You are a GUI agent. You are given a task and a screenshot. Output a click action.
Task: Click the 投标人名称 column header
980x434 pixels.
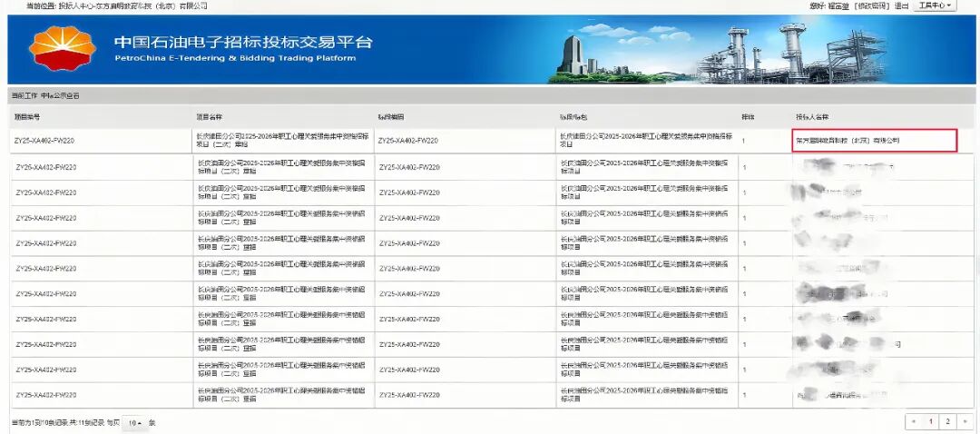pos(811,117)
